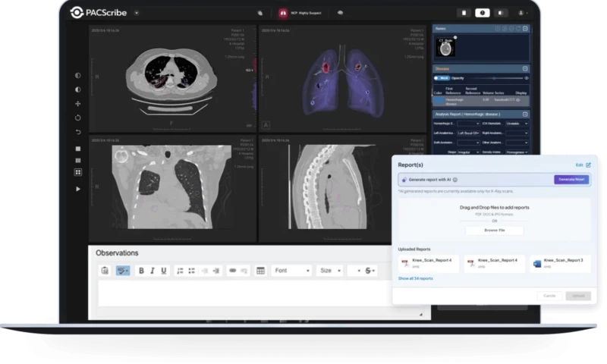Open the Knee_Scan_Report 3 Word document
This screenshot has width=607, height=364.
560,263
